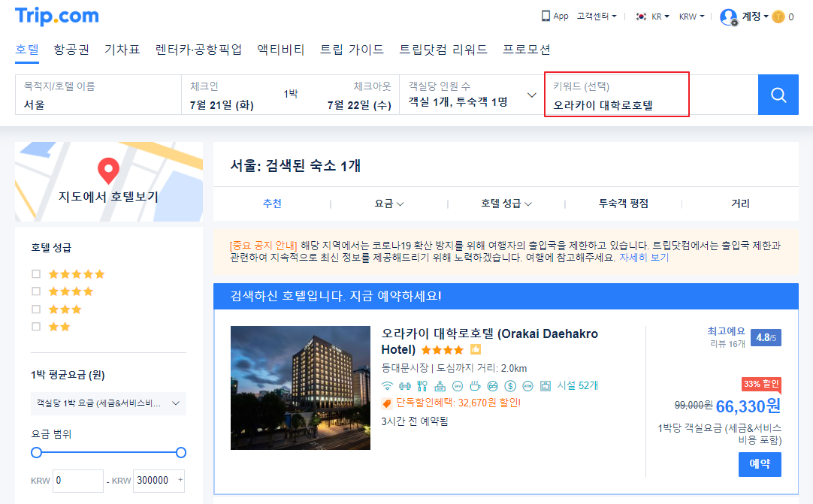This screenshot has height=504, width=813.
Task: Check the four-star rating filter
Action: [36, 291]
